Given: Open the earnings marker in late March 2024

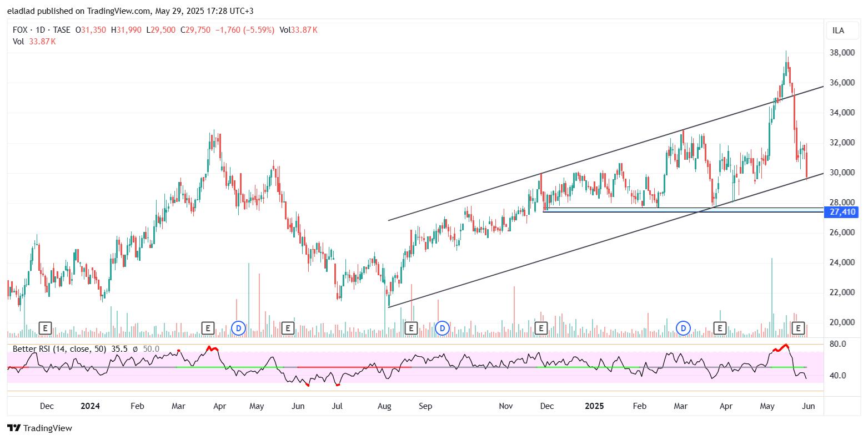Looking at the screenshot, I should point(208,328).
